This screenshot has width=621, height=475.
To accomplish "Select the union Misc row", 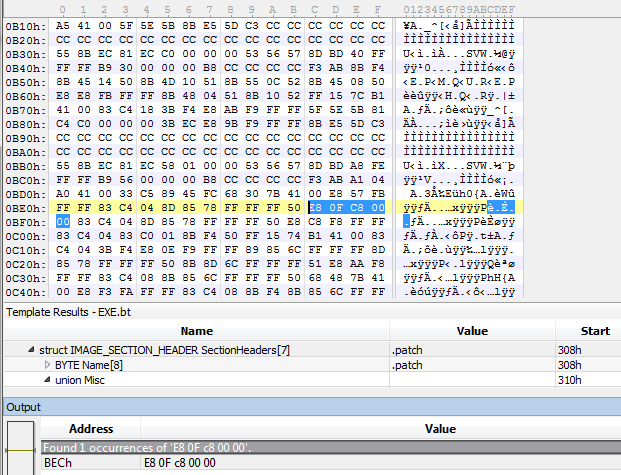I will click(312, 380).
